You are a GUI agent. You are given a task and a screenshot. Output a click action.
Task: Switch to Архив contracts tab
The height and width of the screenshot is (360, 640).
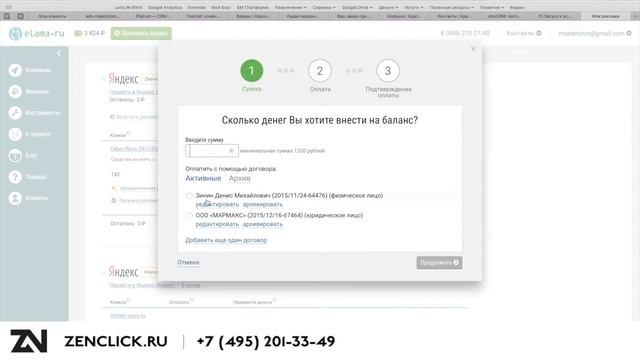click(x=240, y=178)
